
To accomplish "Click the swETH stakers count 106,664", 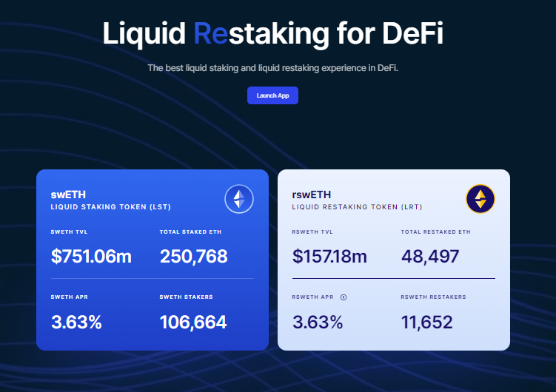I will tap(193, 322).
